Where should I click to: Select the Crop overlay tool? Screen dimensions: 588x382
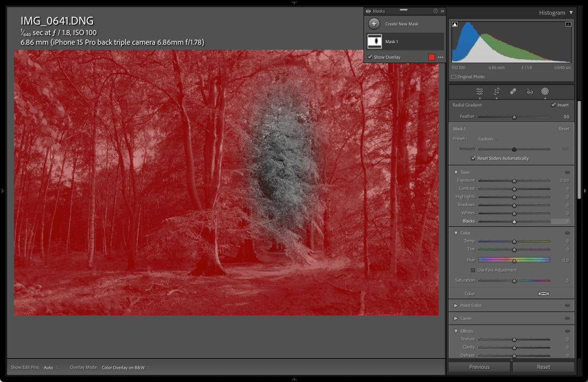point(497,91)
